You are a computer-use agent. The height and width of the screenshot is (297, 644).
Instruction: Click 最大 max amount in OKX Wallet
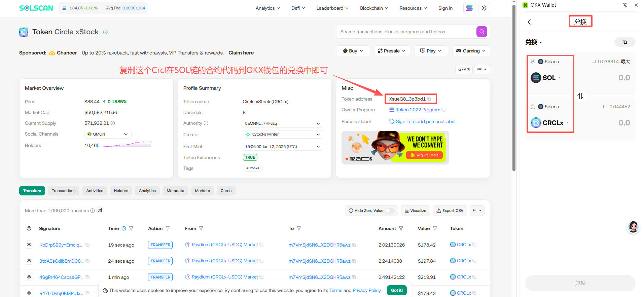pos(625,62)
